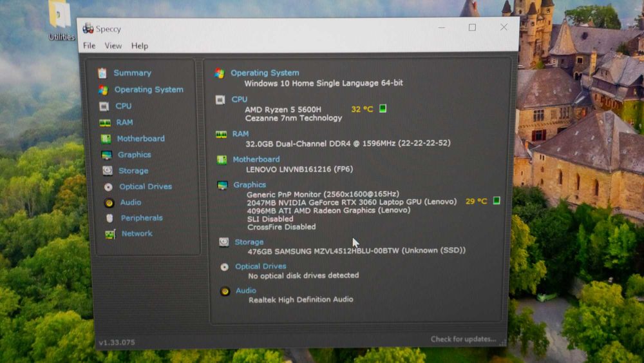
Task: Click Windows 10 Home Single Language 64-bit text
Action: 324,83
